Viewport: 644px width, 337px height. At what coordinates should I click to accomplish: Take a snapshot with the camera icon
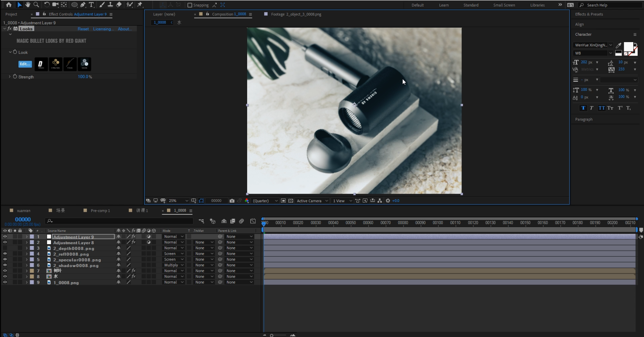232,201
